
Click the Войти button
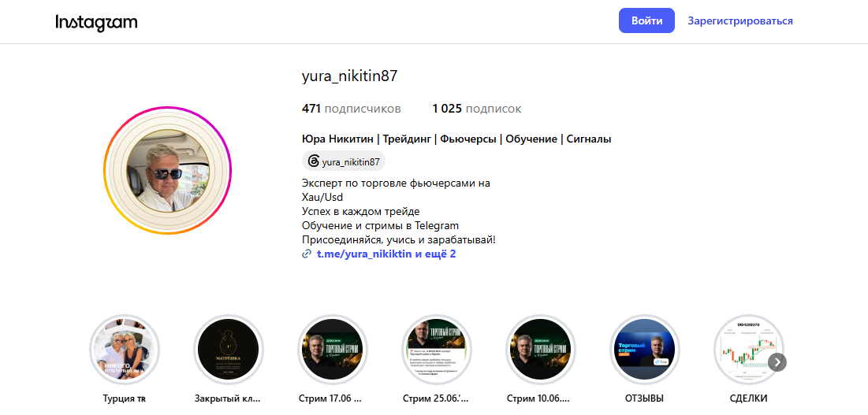646,21
